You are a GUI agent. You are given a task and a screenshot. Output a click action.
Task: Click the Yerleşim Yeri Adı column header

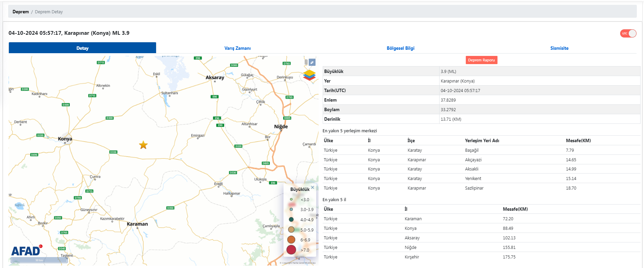[482, 140]
